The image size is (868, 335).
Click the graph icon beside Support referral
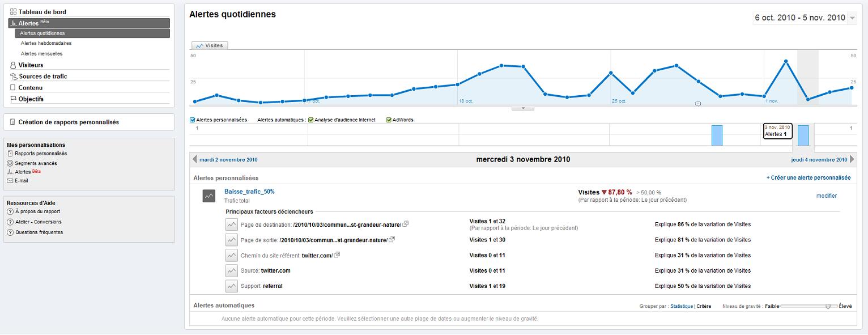click(x=231, y=286)
